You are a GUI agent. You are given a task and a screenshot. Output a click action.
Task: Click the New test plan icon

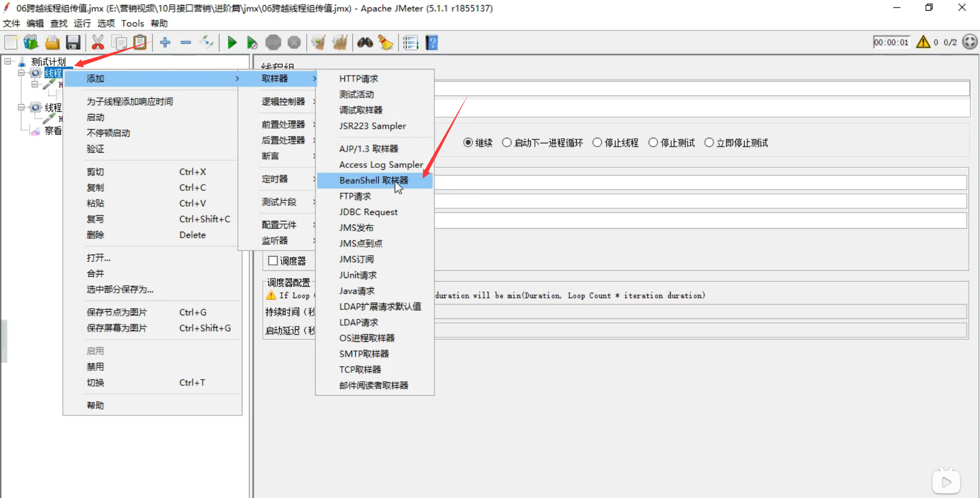click(11, 42)
